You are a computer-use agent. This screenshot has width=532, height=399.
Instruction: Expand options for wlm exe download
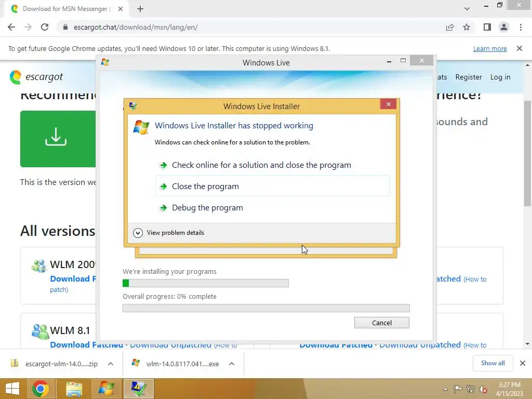(x=232, y=364)
